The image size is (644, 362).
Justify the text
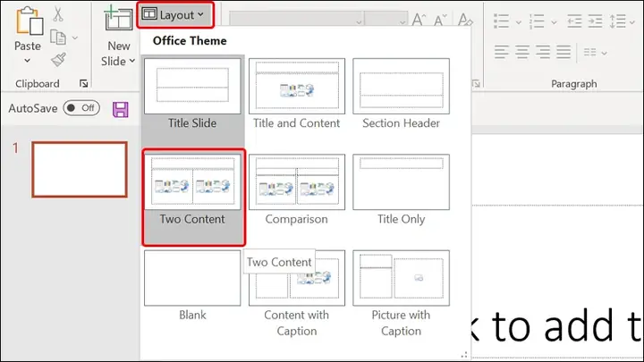click(x=563, y=52)
